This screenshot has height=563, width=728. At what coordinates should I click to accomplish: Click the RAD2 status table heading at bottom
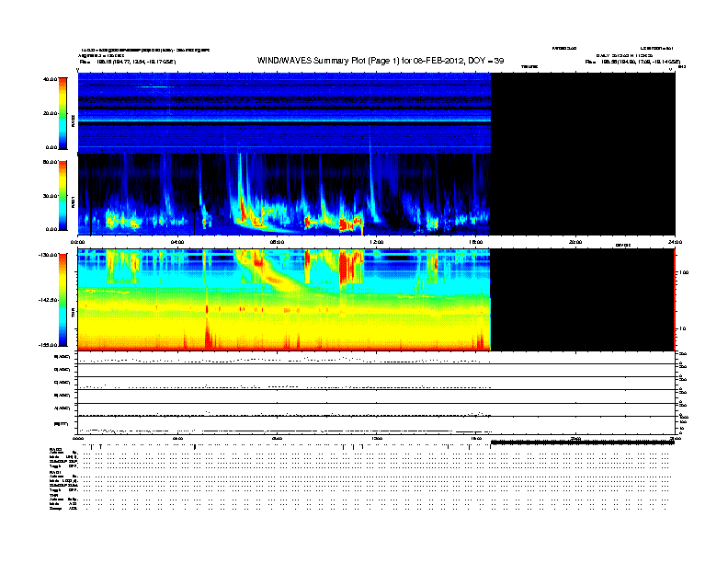(55, 450)
